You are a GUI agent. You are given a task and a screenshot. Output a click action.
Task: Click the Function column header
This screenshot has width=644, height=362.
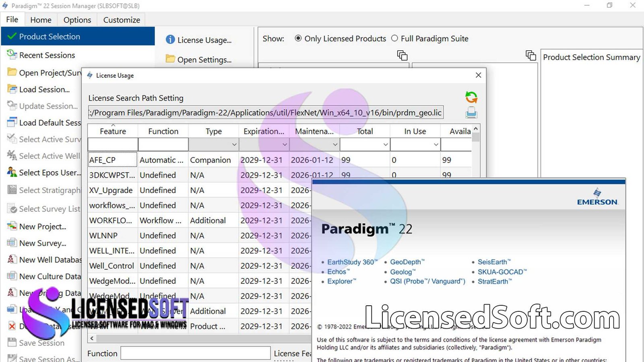coord(163,131)
